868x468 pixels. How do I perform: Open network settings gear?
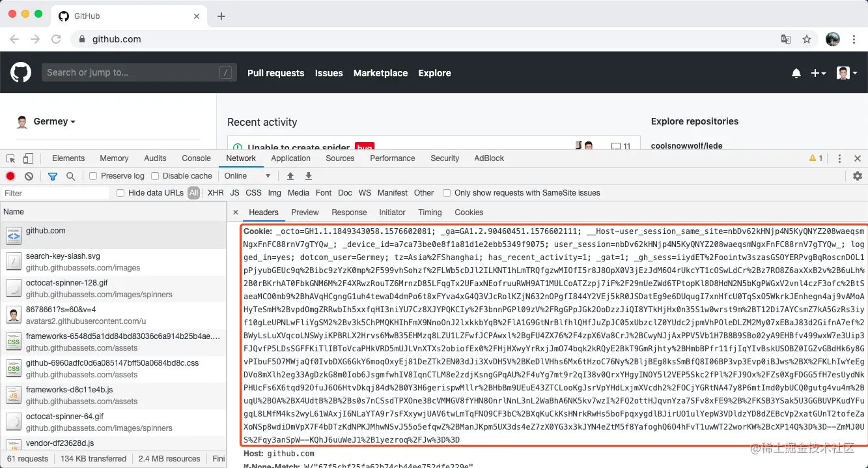(x=858, y=176)
